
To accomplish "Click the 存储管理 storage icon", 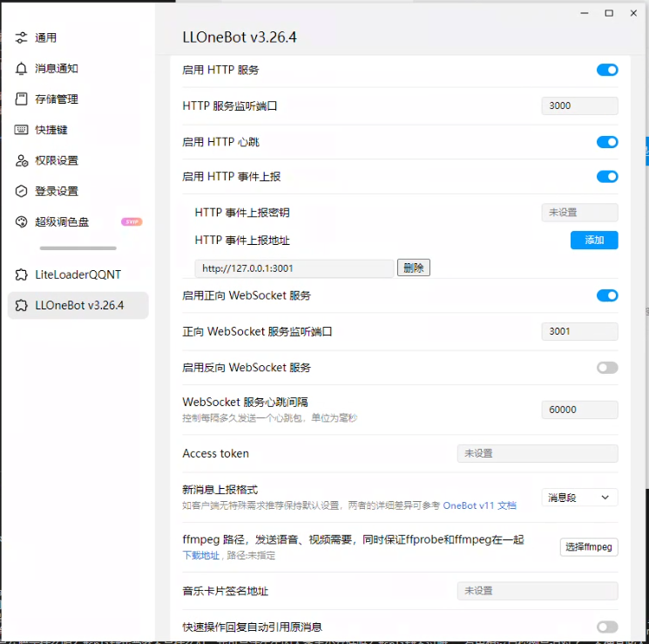I will coord(21,99).
